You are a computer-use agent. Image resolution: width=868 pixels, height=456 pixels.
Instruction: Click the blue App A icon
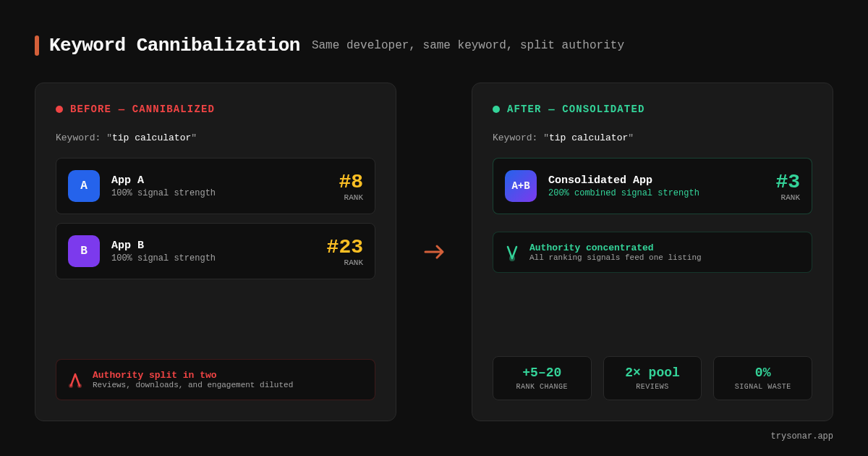[x=84, y=186]
